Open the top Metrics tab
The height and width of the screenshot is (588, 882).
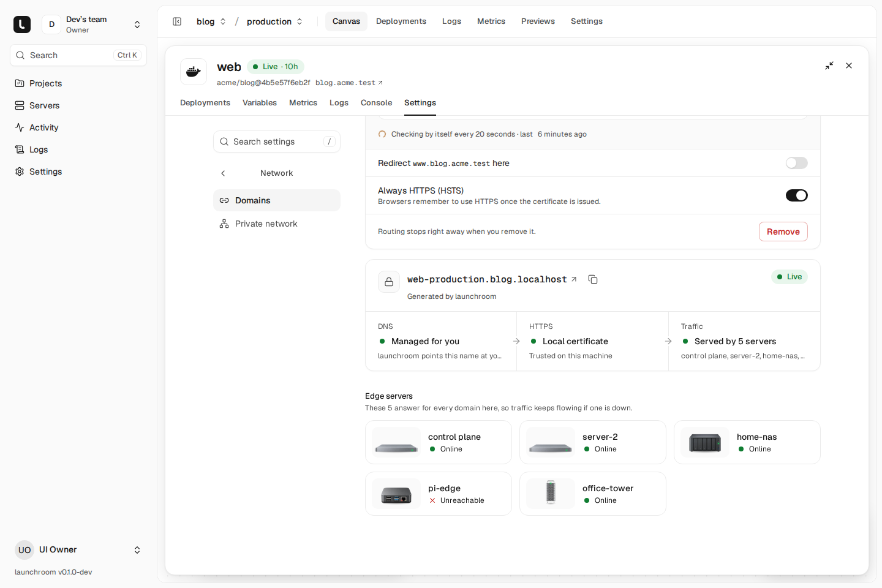point(491,21)
